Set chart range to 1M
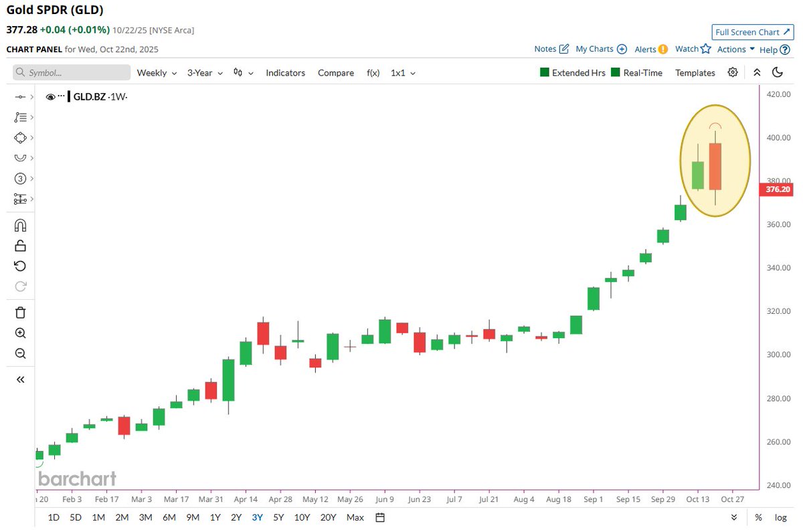The height and width of the screenshot is (532, 803). 98,517
